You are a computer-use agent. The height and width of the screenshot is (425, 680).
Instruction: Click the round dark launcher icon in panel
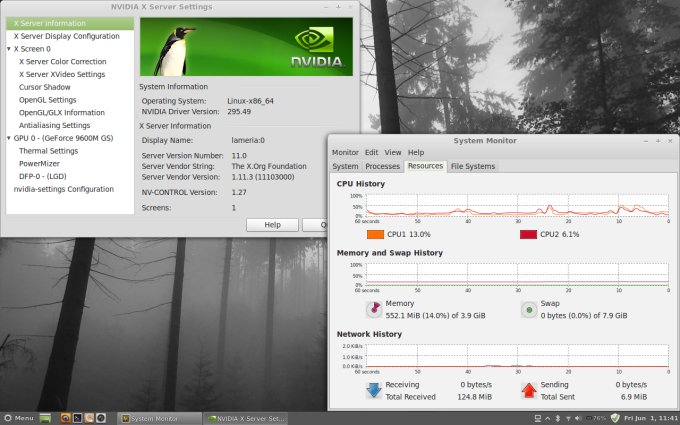click(101, 418)
